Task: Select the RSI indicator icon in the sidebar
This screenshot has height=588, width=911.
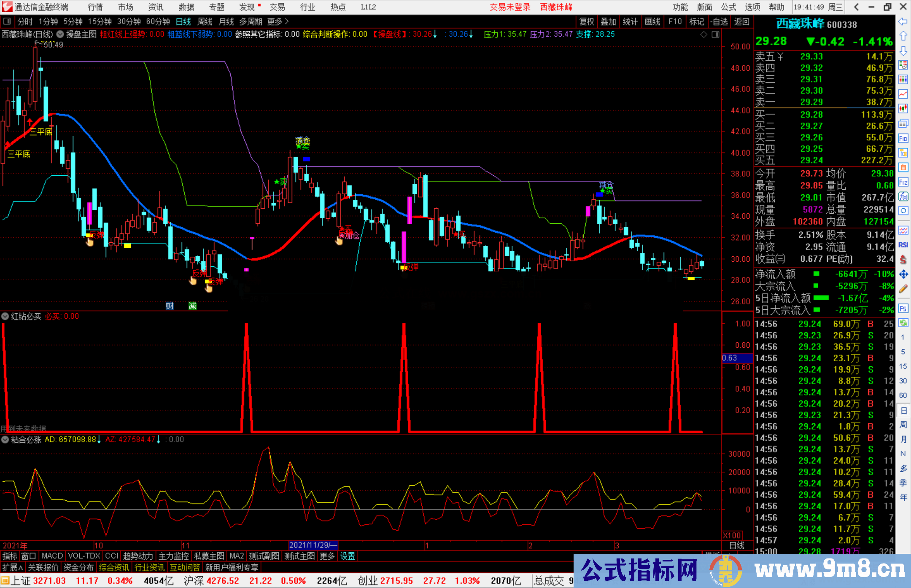Action: click(x=903, y=244)
